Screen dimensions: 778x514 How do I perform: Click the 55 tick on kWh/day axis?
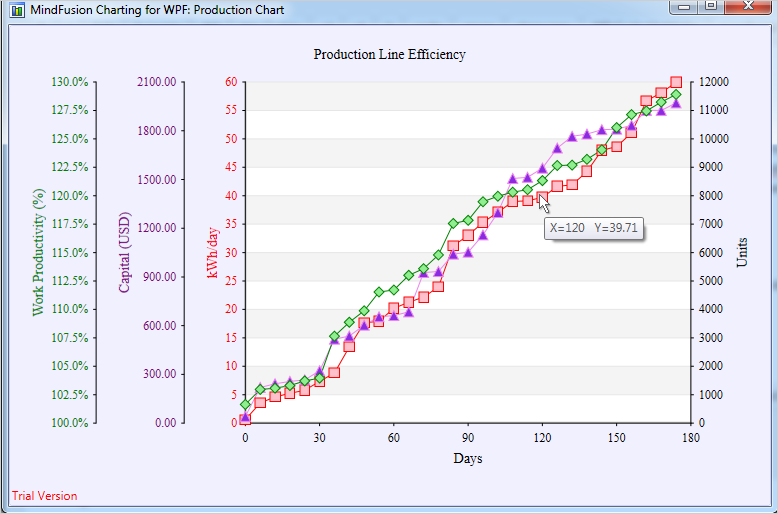tap(232, 110)
